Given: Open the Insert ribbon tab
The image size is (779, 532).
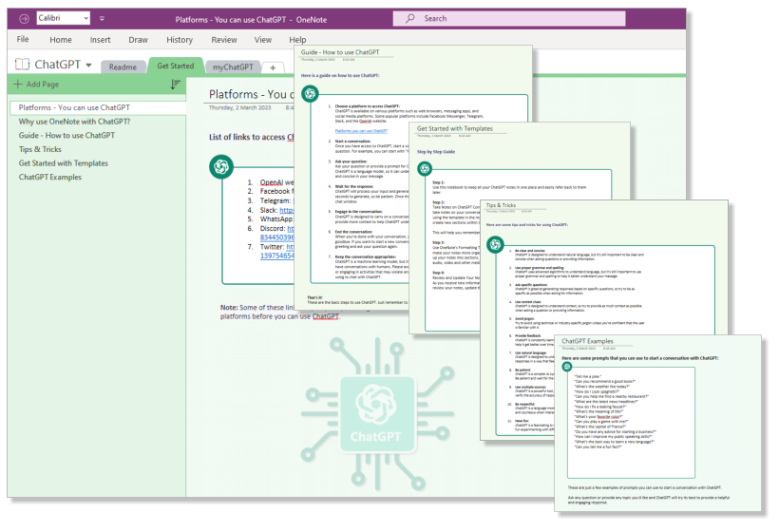Looking at the screenshot, I should [x=100, y=40].
